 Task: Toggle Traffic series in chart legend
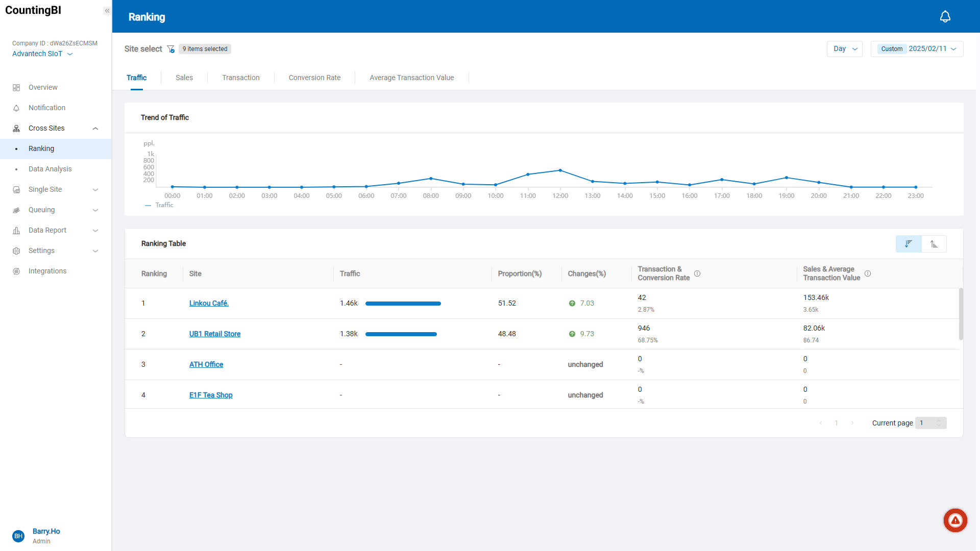pyautogui.click(x=159, y=205)
